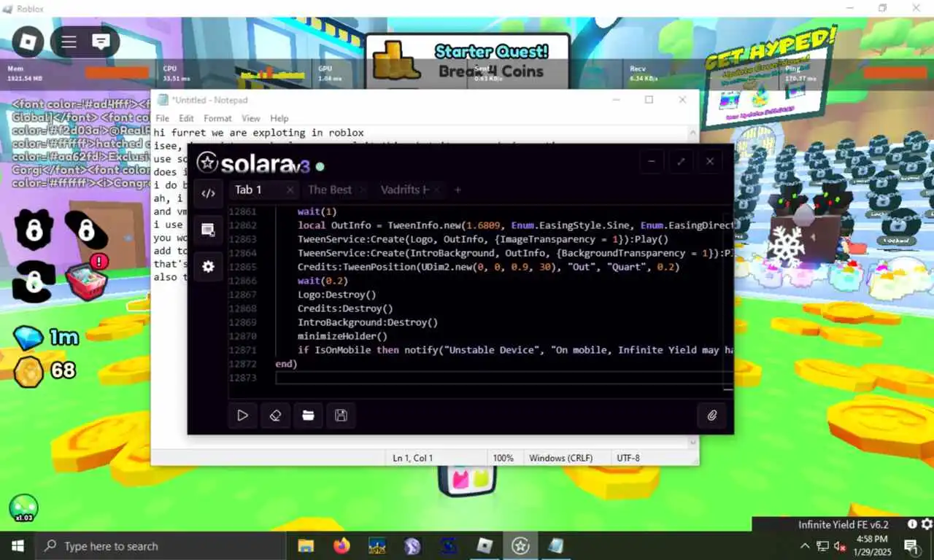Open the Windows Start menu

(x=18, y=546)
